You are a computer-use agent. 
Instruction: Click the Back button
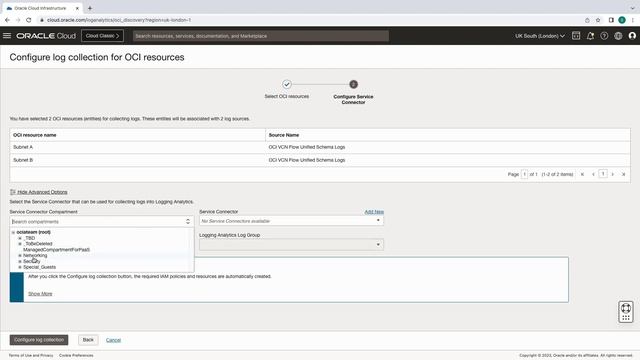point(88,340)
